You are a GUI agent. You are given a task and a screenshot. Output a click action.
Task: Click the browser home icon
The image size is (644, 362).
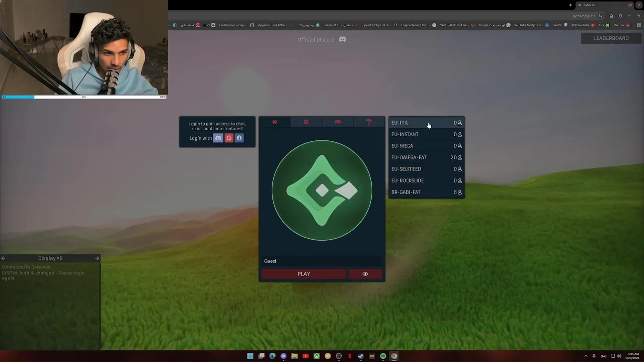coord(611,16)
